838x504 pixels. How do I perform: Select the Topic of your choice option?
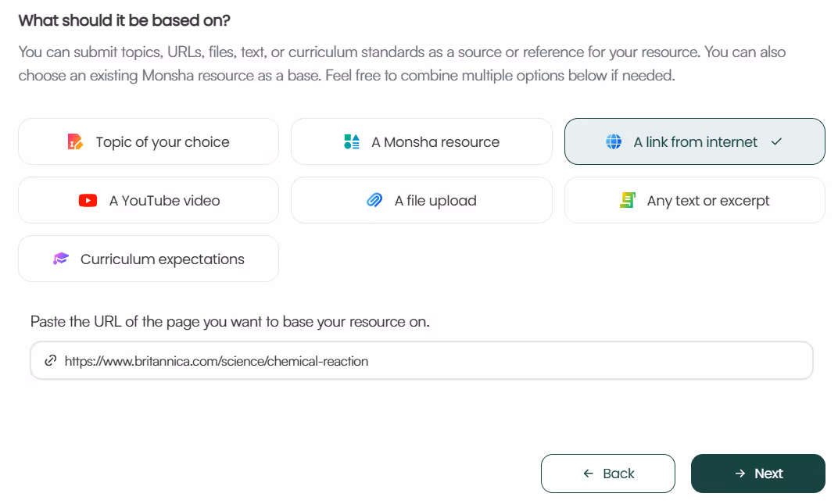149,141
